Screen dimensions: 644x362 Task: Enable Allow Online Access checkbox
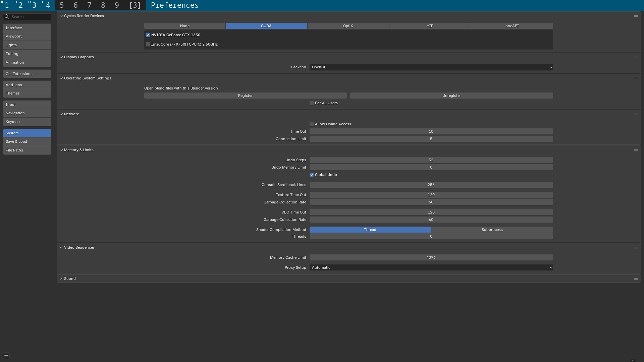pyautogui.click(x=312, y=124)
